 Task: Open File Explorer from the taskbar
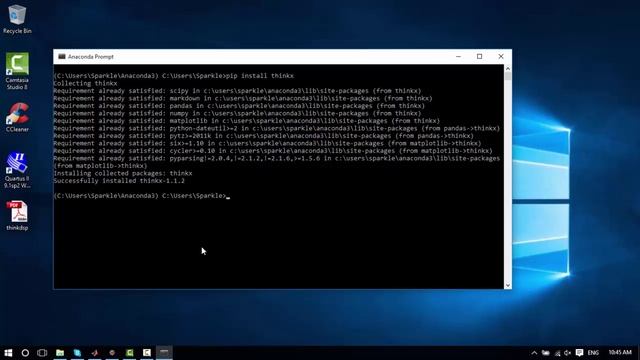(60, 353)
